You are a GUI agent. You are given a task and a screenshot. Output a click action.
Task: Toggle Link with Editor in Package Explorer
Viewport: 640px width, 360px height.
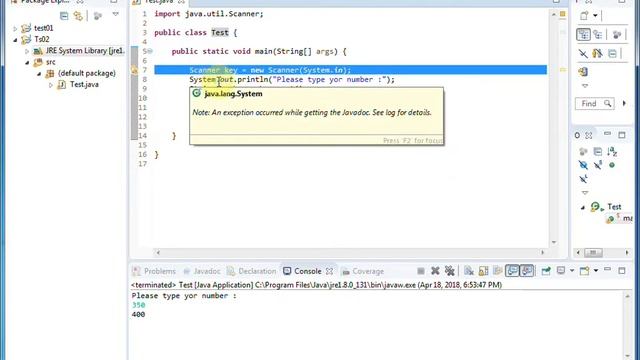tap(78, 16)
